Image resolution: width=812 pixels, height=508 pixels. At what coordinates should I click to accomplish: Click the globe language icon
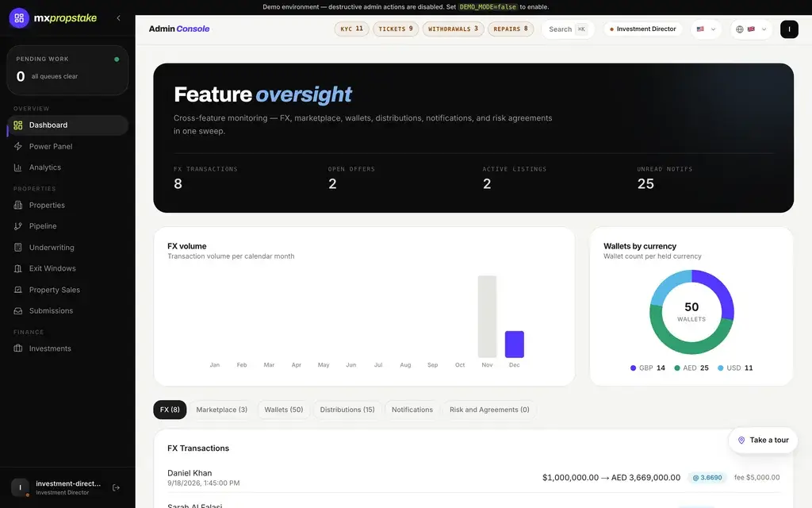(740, 29)
